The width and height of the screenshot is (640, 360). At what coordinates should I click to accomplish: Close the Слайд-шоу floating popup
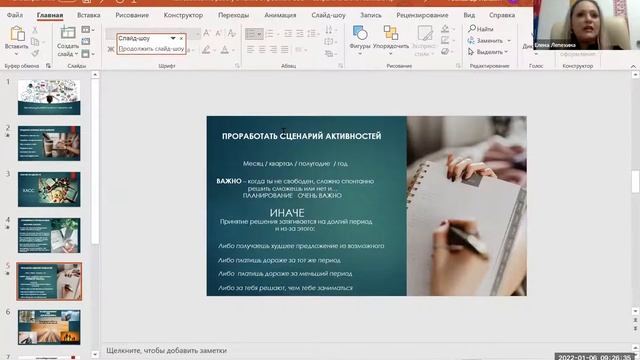[x=181, y=38]
